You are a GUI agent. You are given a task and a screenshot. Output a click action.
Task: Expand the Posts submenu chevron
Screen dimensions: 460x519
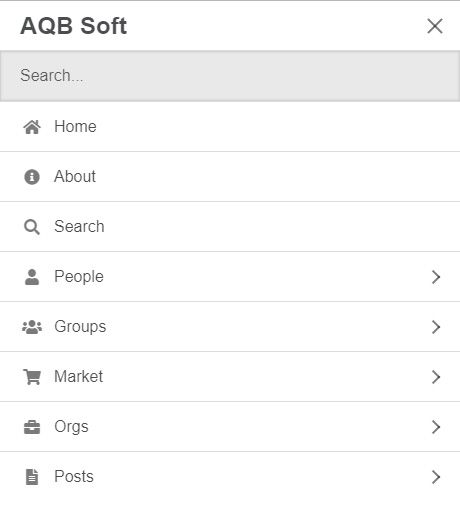(x=436, y=477)
